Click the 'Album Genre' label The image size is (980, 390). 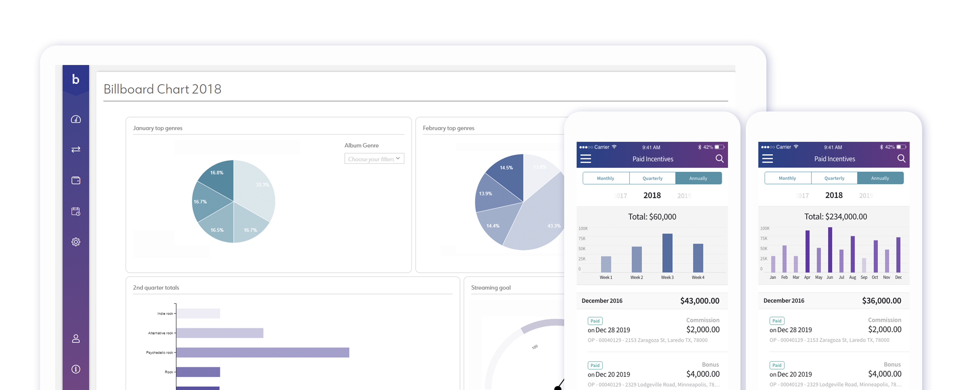(x=361, y=145)
